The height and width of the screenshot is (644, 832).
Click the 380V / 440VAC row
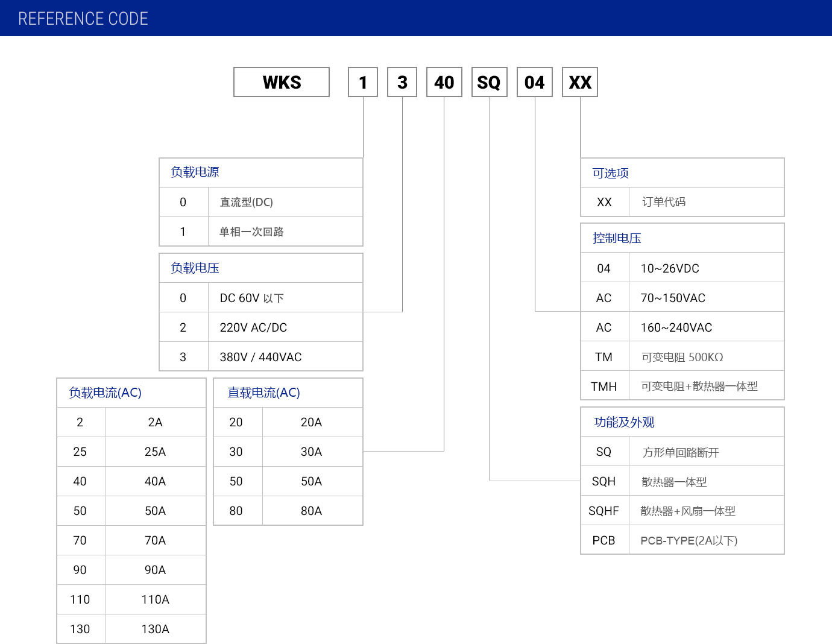pyautogui.click(x=260, y=357)
